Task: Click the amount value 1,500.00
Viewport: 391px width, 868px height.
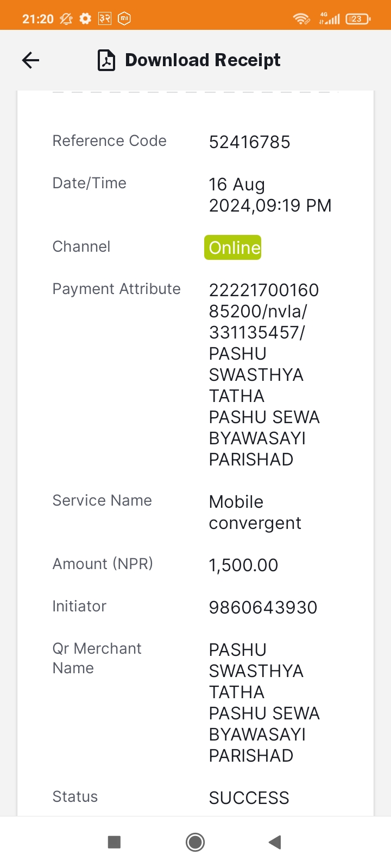Action: pos(244,565)
